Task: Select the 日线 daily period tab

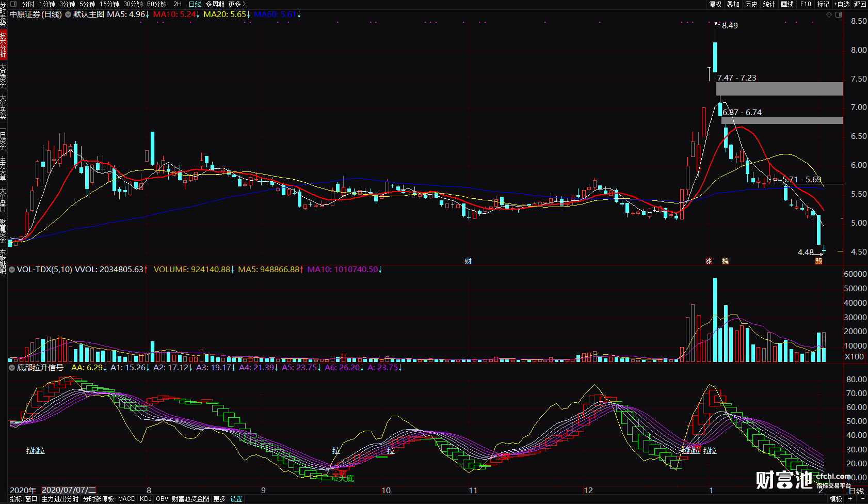Action: (x=195, y=4)
